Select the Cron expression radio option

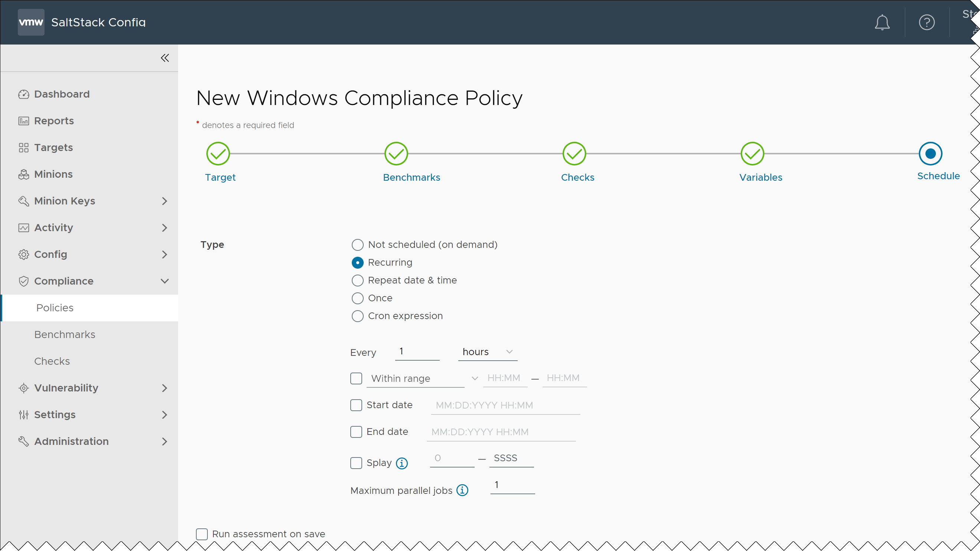[x=357, y=316]
